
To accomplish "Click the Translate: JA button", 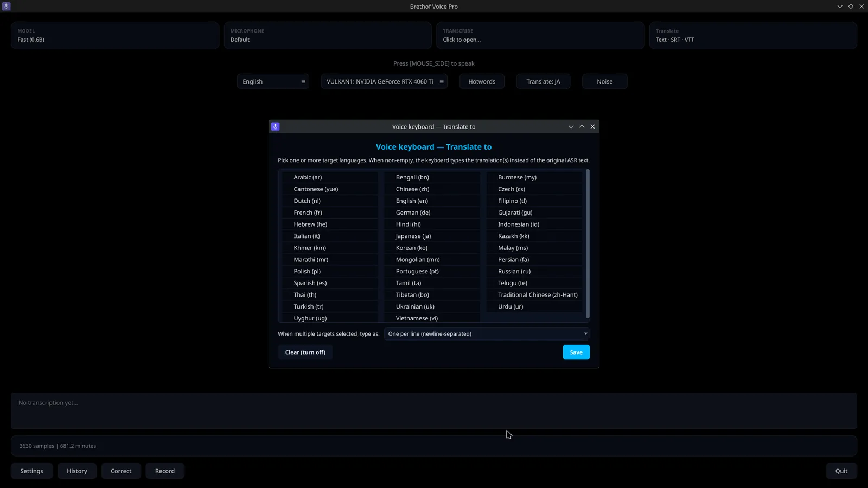I will (x=543, y=81).
